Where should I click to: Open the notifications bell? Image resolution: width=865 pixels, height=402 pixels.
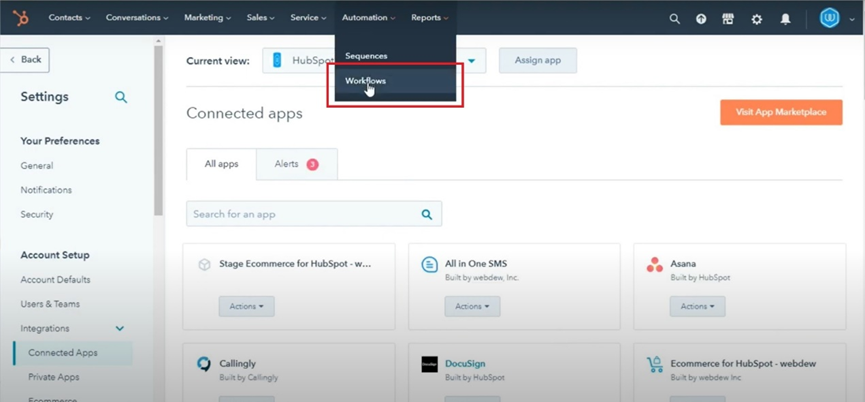tap(786, 19)
